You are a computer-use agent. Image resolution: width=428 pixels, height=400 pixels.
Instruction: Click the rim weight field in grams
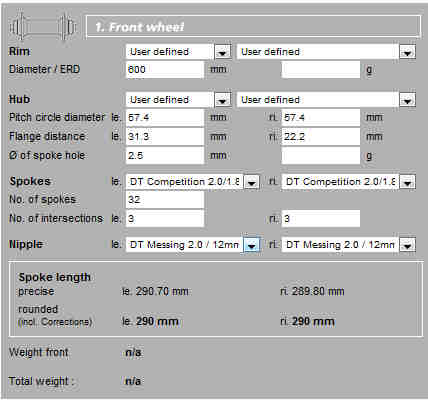pyautogui.click(x=321, y=70)
